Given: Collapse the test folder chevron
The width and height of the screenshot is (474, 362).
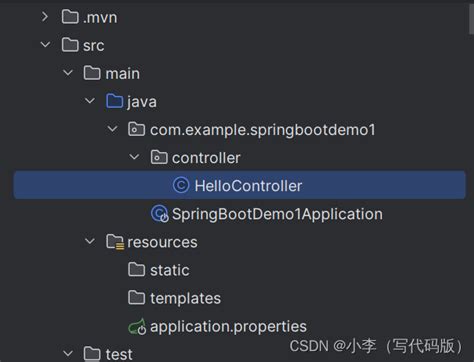Looking at the screenshot, I should tap(68, 353).
